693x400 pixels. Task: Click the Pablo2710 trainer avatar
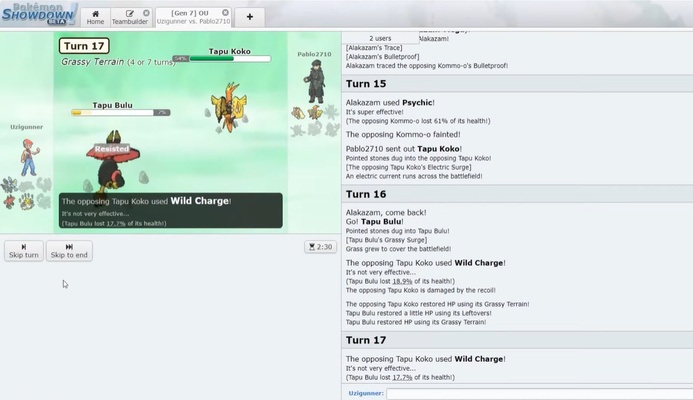315,82
